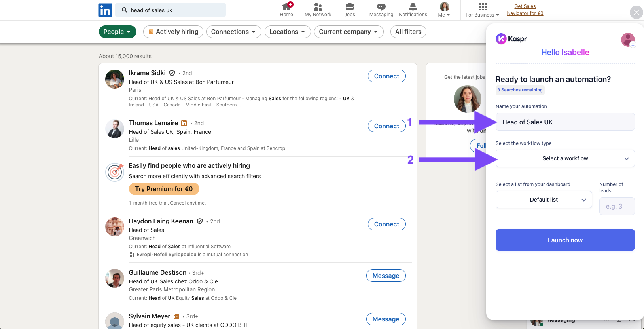Open Guillaume Destison's profile name link
644x329 pixels.
pos(157,273)
